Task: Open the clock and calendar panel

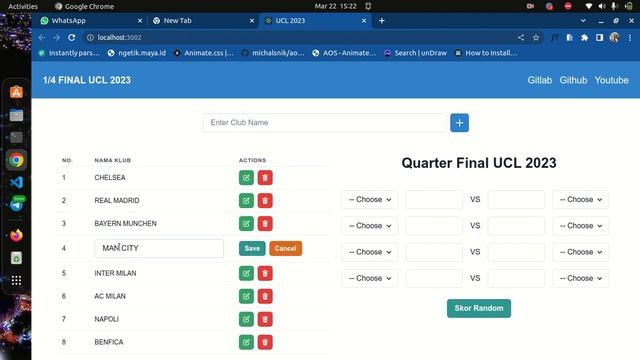Action: coord(335,6)
